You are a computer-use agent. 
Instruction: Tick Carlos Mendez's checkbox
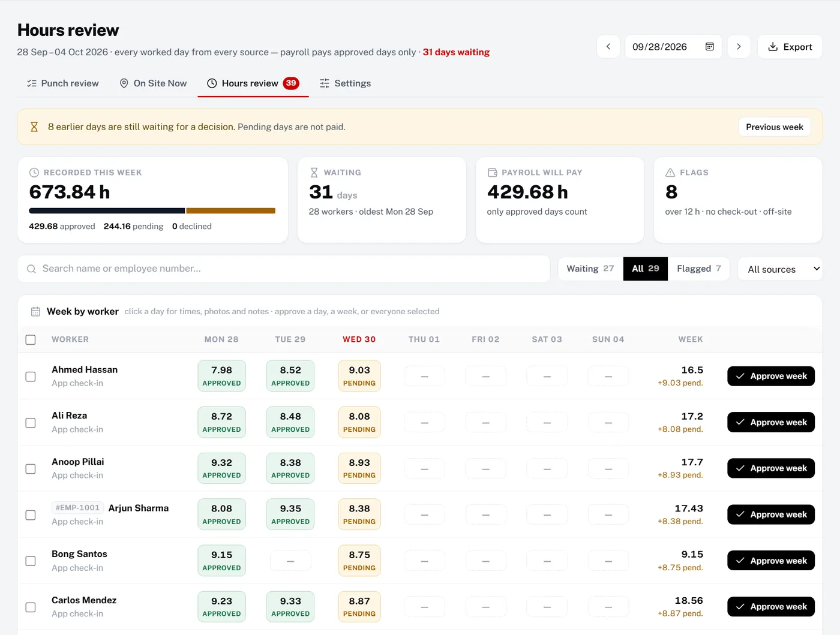click(x=31, y=607)
